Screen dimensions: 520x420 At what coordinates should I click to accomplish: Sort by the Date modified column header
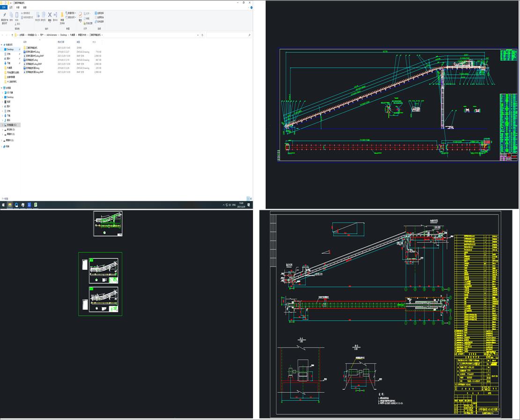(x=61, y=42)
